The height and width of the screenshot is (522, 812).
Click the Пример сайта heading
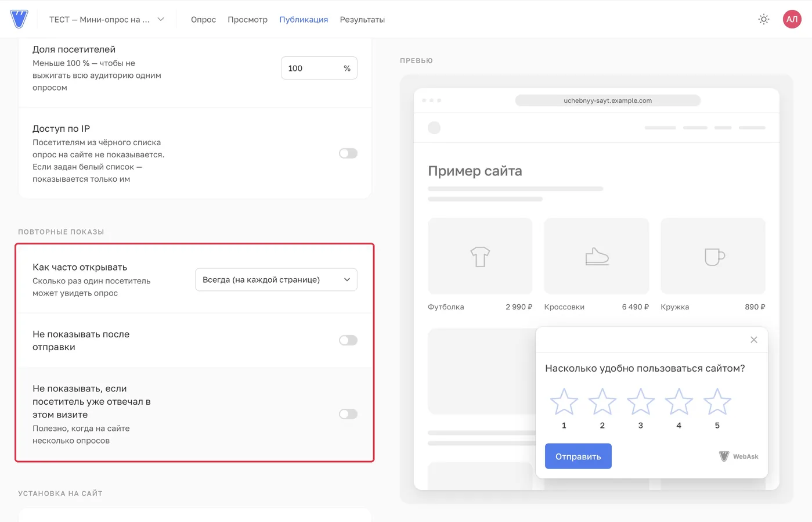click(475, 171)
